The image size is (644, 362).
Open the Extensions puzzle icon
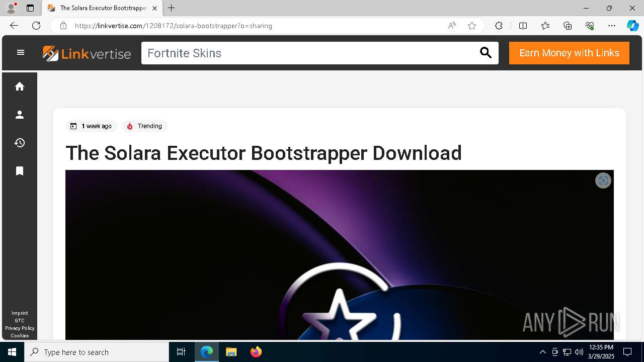coord(499,26)
